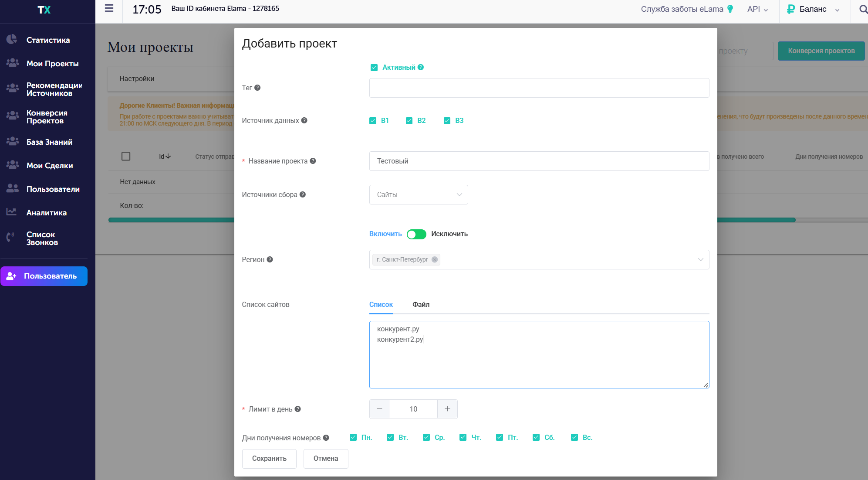Increase daily limit with plus button
Viewport: 868px width, 480px height.
click(447, 409)
